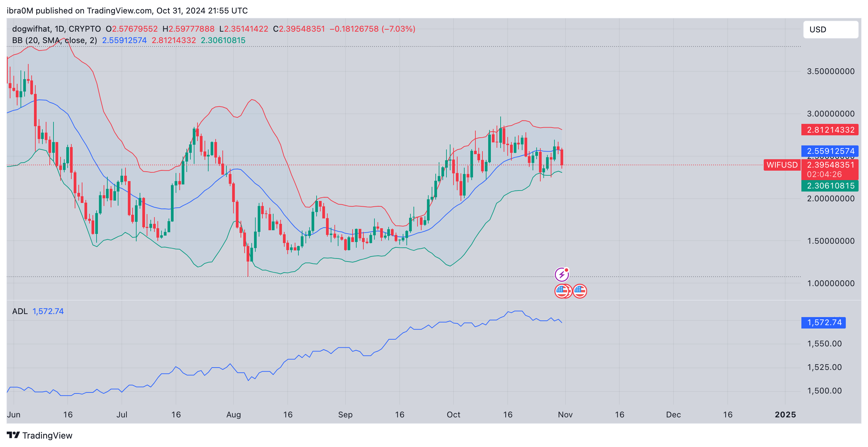Click the Nov label on time axis
Screen dimensions: 868x447
[x=566, y=415]
